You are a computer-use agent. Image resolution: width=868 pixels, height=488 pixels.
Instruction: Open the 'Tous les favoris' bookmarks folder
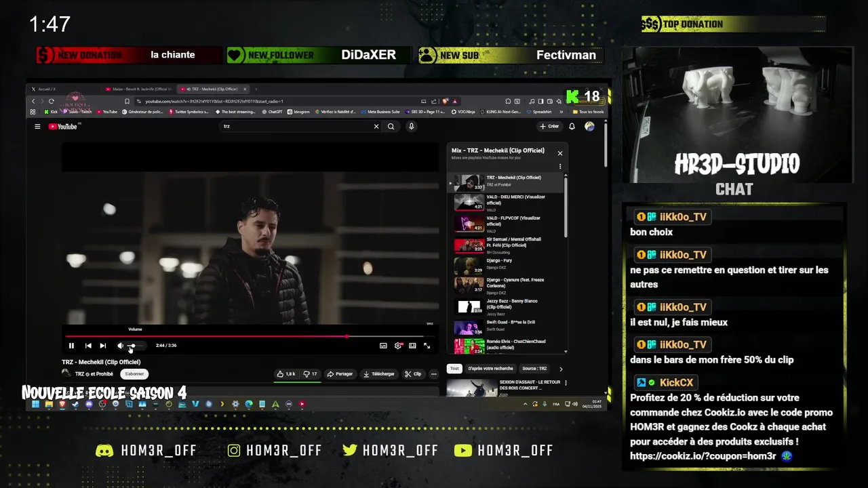(588, 112)
